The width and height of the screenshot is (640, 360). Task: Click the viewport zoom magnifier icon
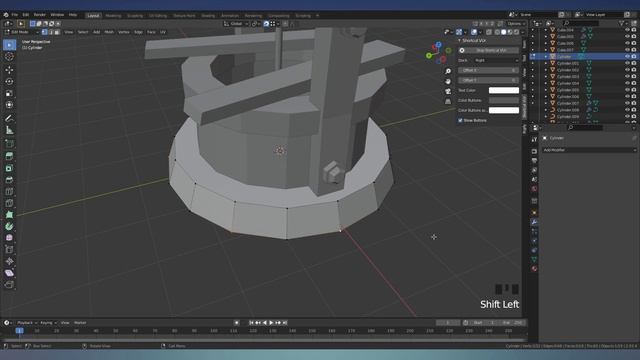(x=448, y=71)
